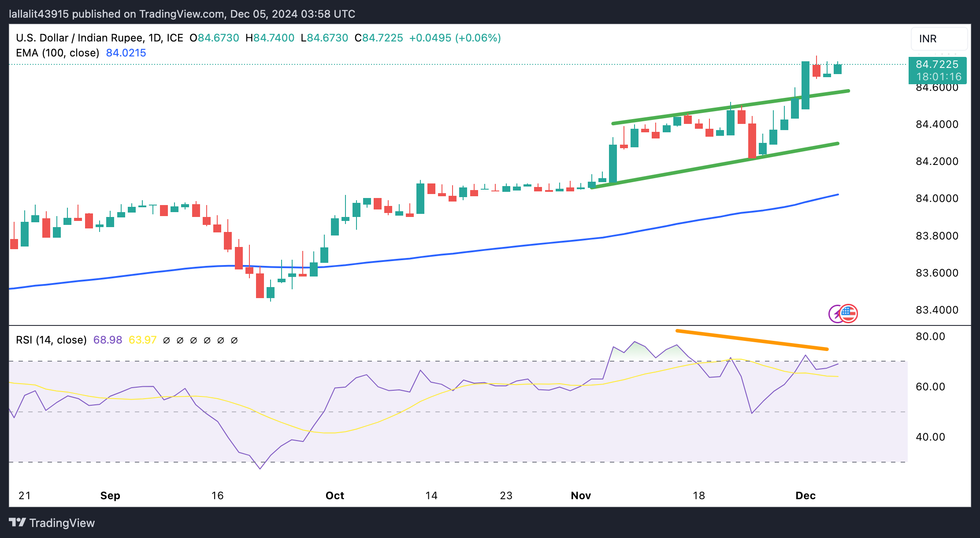The height and width of the screenshot is (538, 980).
Task: Click the lower green channel trendline
Action: 715,166
